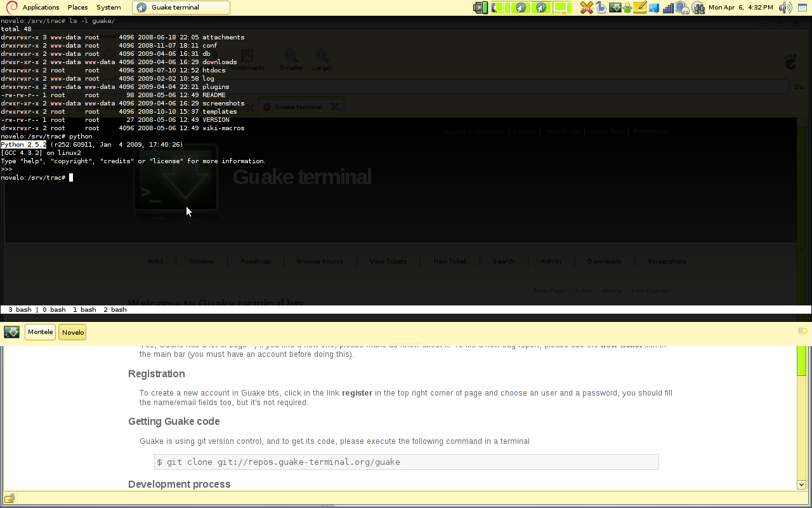
Task: Click the Guake tray icon in top panel
Action: [614, 8]
